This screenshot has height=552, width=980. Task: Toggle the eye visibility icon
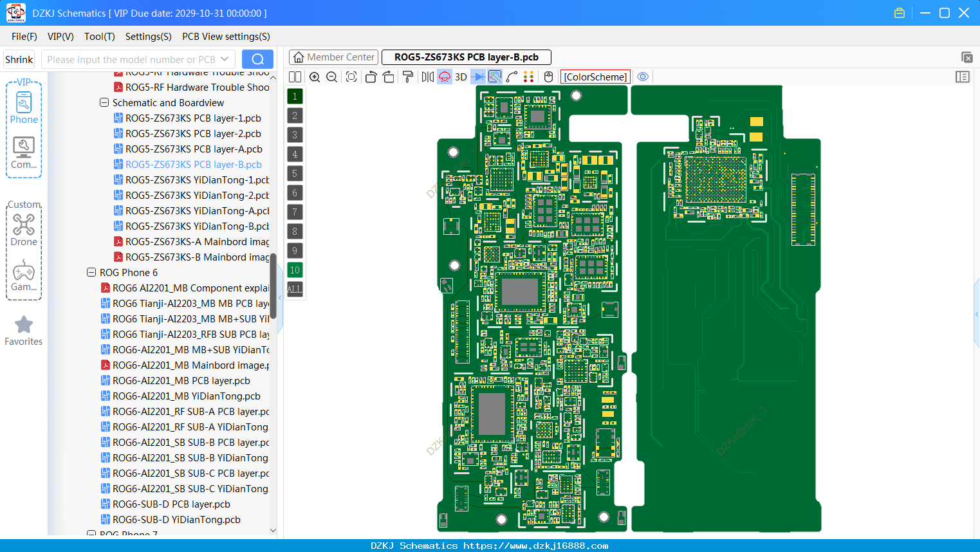click(643, 77)
